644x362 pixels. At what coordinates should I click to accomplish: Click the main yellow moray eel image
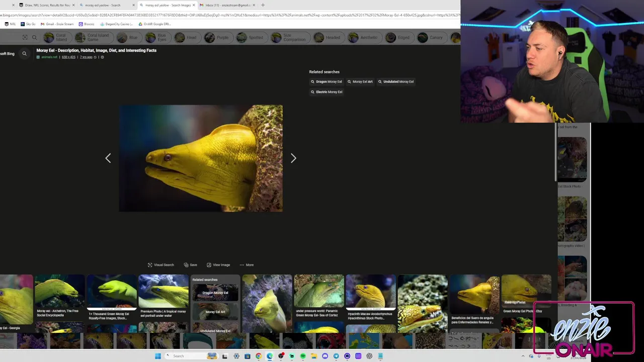[x=201, y=158]
